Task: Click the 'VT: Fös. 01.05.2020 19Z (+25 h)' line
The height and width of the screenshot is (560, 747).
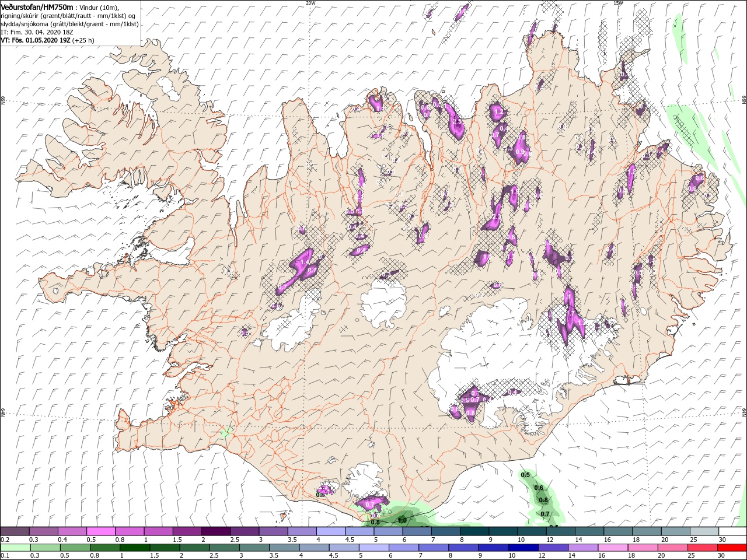Action: point(47,40)
